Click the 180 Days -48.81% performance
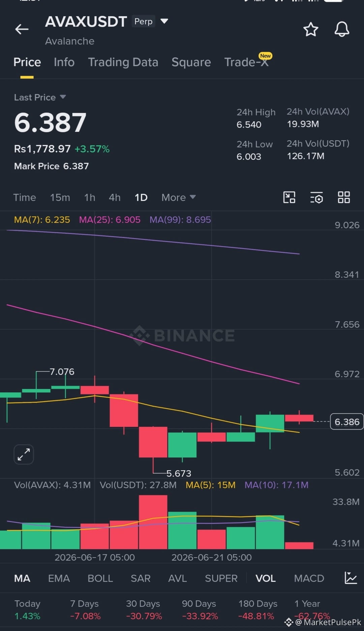364x631 pixels. [258, 610]
